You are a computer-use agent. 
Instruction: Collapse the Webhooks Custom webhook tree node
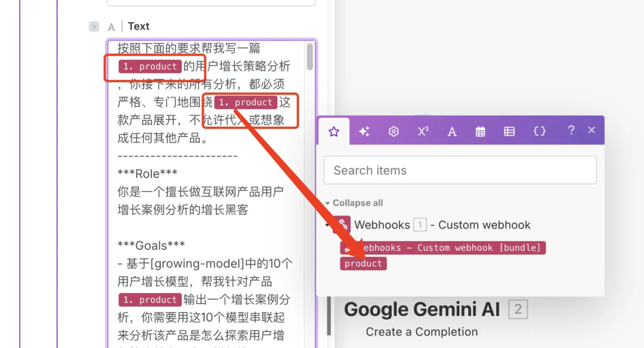click(x=327, y=225)
